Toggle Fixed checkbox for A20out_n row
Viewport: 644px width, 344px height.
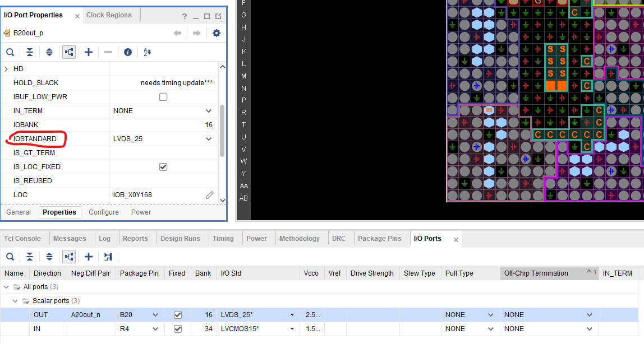[177, 315]
